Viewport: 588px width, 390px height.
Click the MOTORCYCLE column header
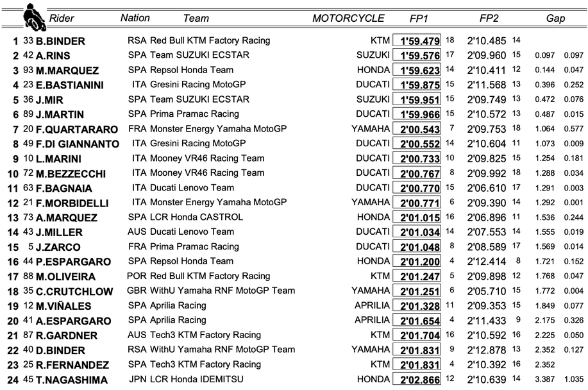point(348,19)
